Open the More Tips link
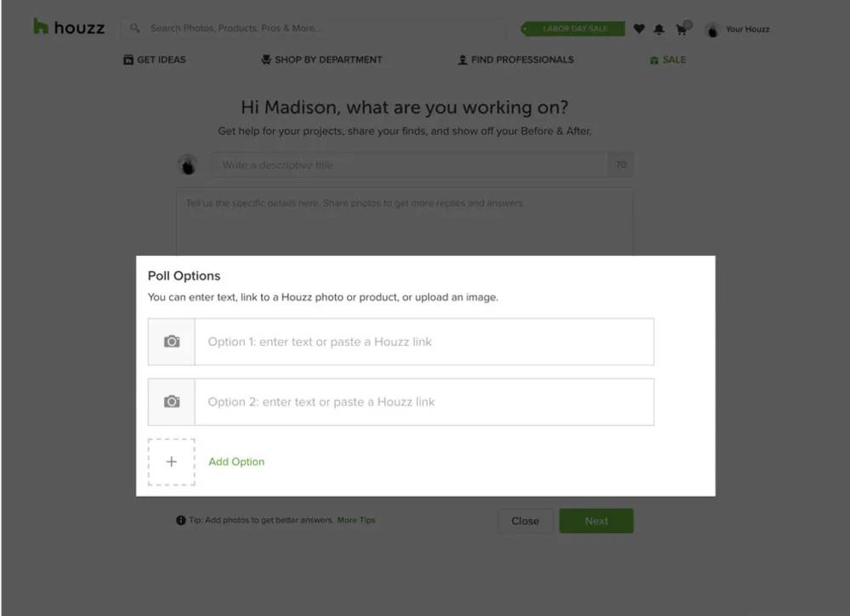The width and height of the screenshot is (850, 616). click(356, 520)
